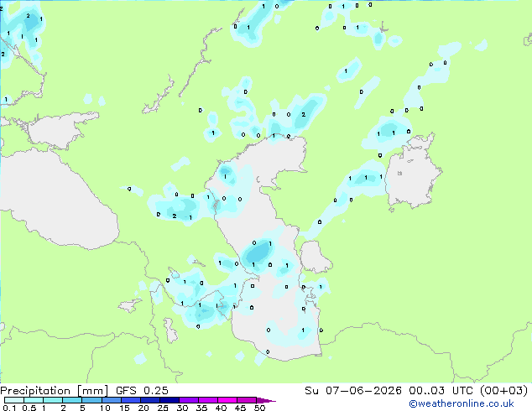Image resolution: width=532 pixels, height=411 pixels.
Task: Pick the 15–20 mm blue legend swatch
Action: [x=131, y=400]
